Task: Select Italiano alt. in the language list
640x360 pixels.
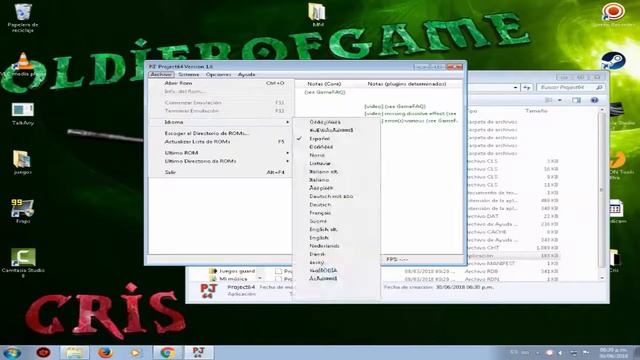Action: tap(337, 172)
